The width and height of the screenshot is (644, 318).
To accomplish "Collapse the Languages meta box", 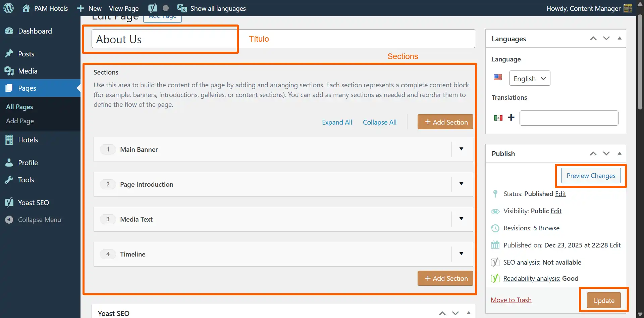I will (x=620, y=38).
